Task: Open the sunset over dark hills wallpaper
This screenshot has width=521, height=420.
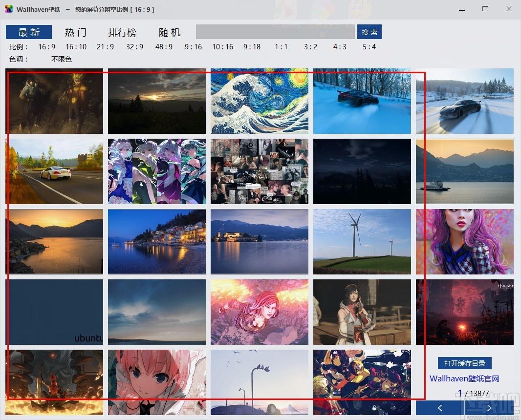Action: (157, 101)
